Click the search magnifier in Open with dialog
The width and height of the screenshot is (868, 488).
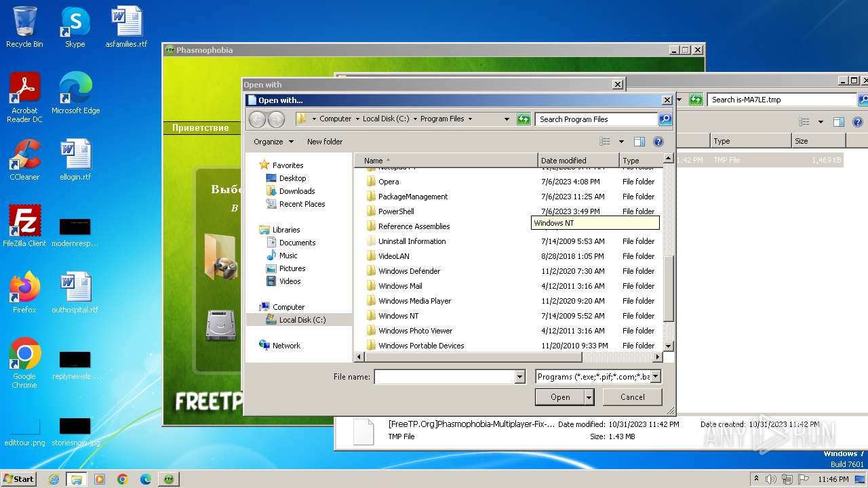[665, 119]
